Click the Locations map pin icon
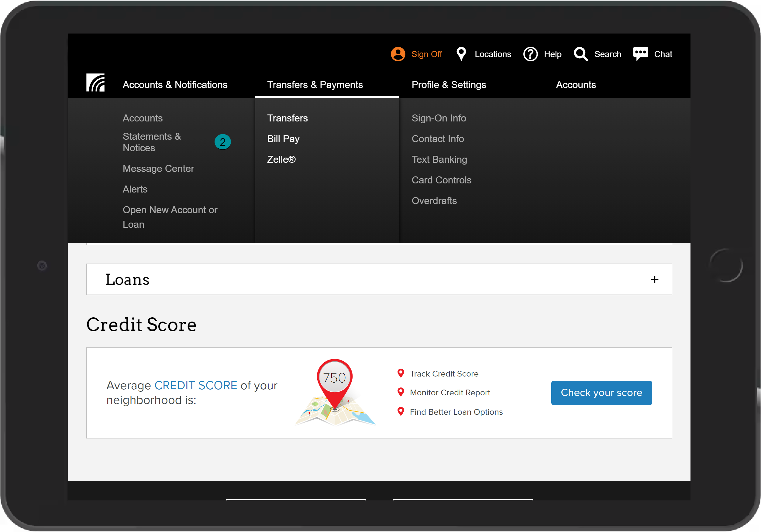Image resolution: width=761 pixels, height=532 pixels. 461,54
